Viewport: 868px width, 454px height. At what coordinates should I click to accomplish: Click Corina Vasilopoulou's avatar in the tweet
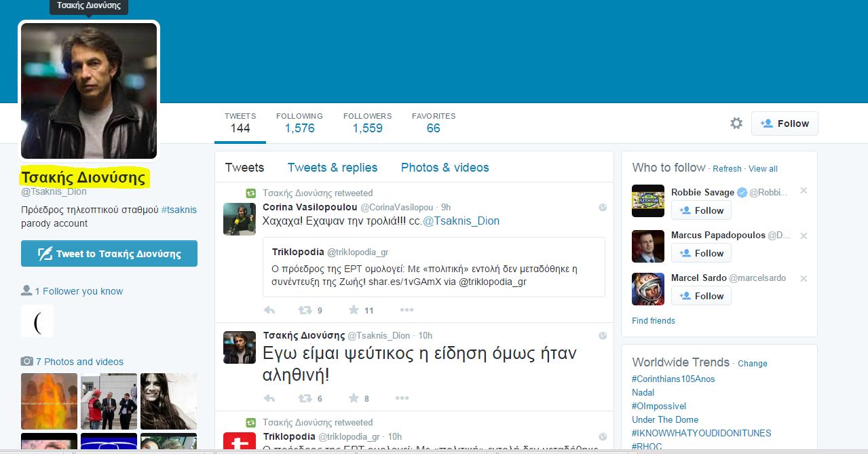tap(240, 219)
